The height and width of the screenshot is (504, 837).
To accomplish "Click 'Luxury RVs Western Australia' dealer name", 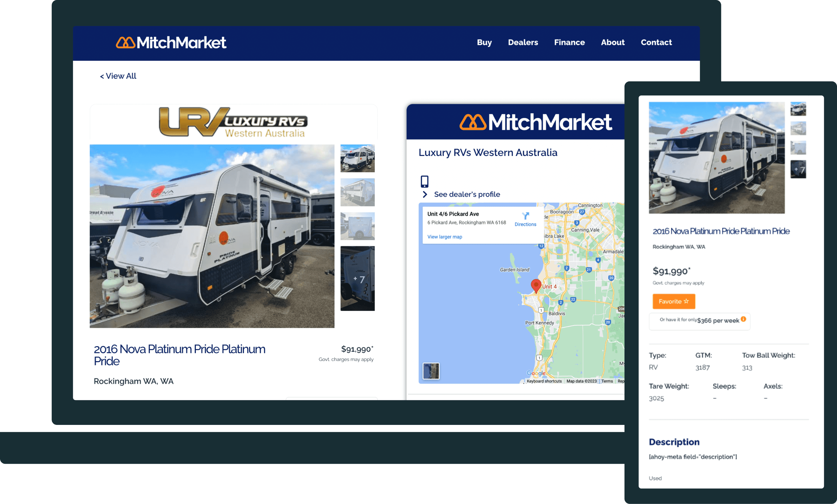I will point(488,153).
